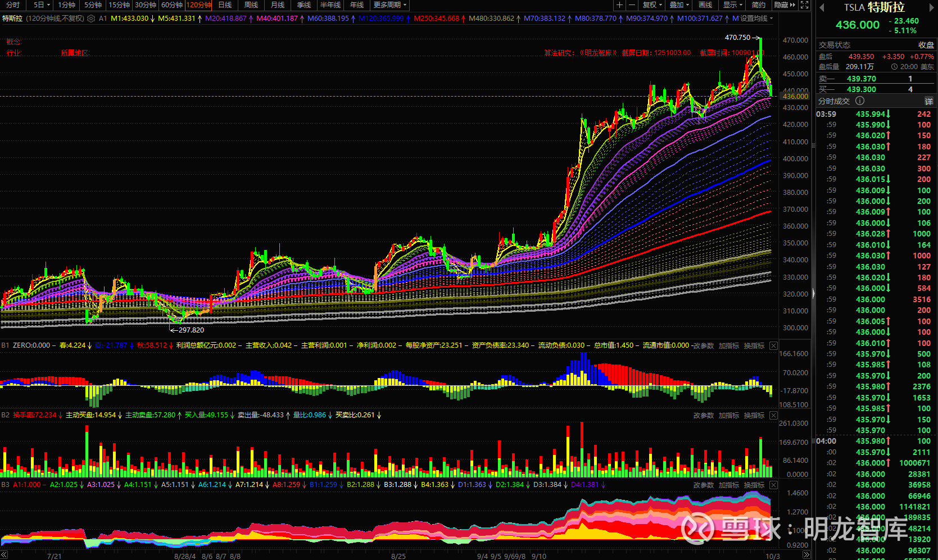This screenshot has height=560, width=938.
Task: Open the 5日 period dropdown
Action: [x=42, y=5]
